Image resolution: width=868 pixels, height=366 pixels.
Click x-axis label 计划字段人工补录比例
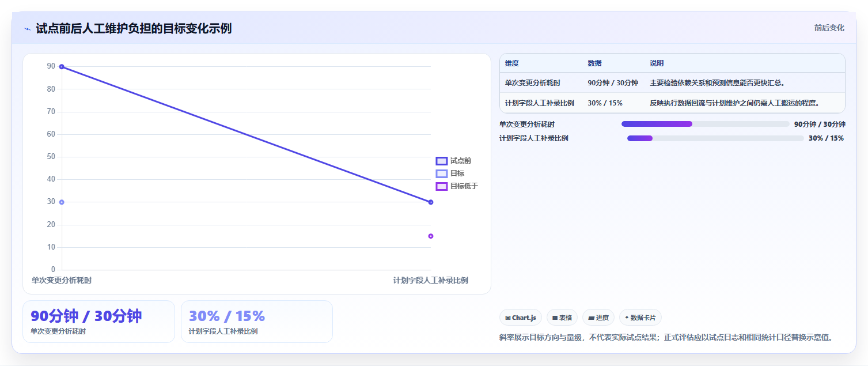point(431,280)
